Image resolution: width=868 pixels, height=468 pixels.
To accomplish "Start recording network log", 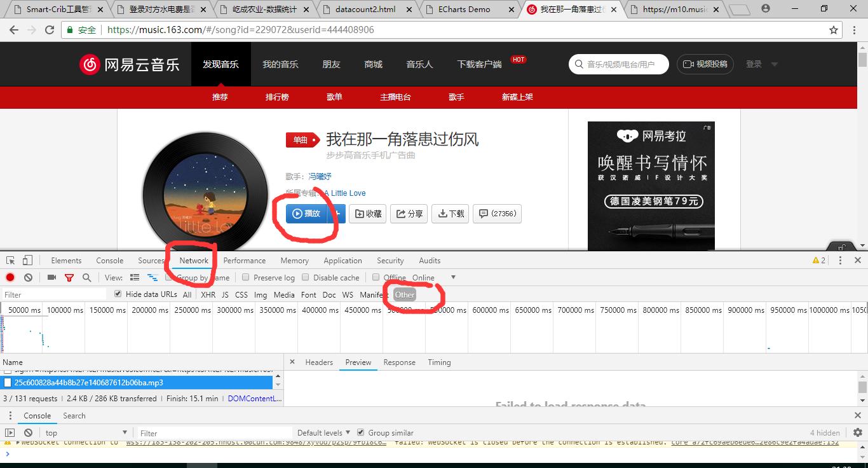I will coord(9,277).
